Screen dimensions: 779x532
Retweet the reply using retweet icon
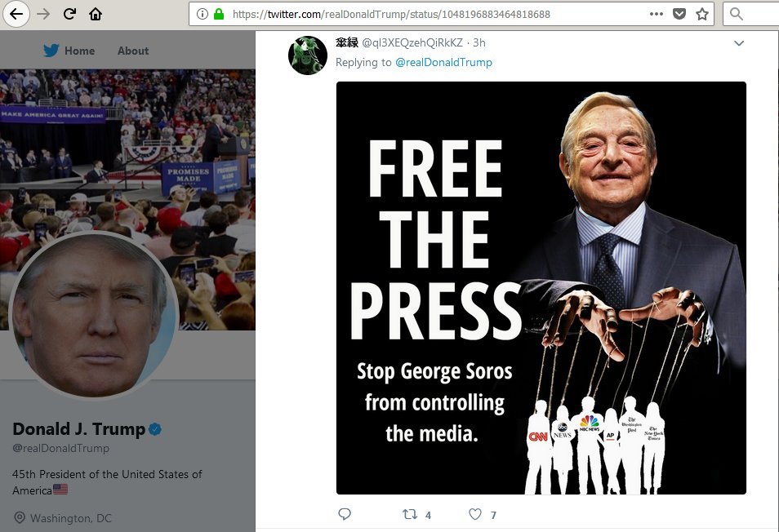pyautogui.click(x=410, y=514)
